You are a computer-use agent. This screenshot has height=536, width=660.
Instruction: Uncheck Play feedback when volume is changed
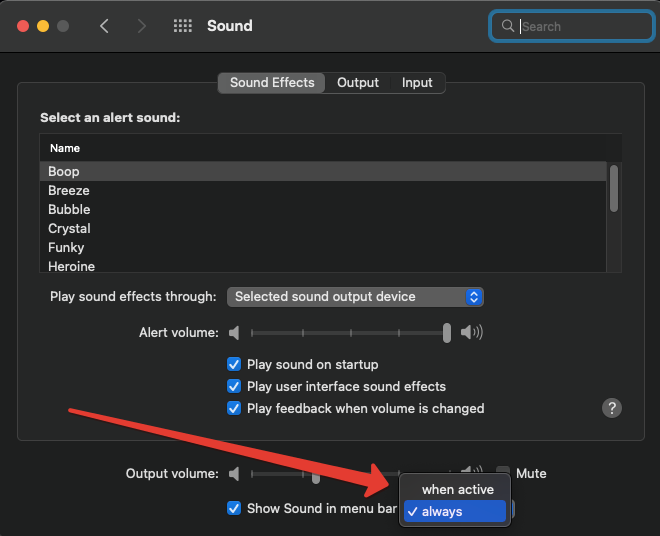(234, 408)
